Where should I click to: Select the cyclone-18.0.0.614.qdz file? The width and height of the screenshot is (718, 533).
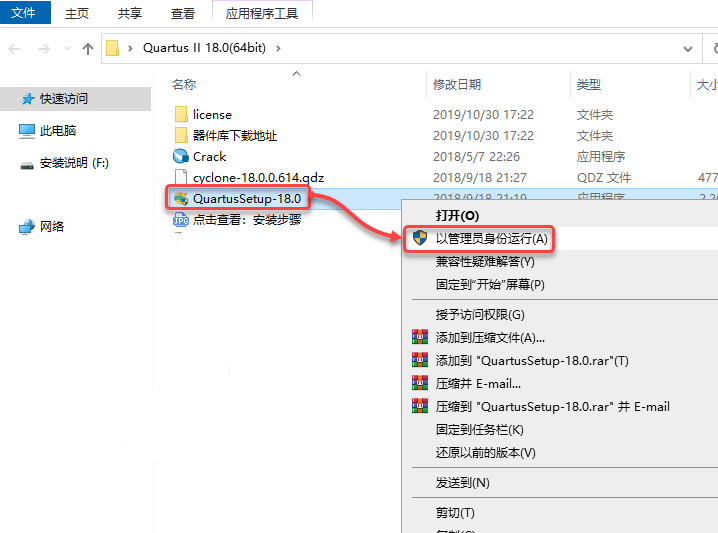pyautogui.click(x=258, y=178)
